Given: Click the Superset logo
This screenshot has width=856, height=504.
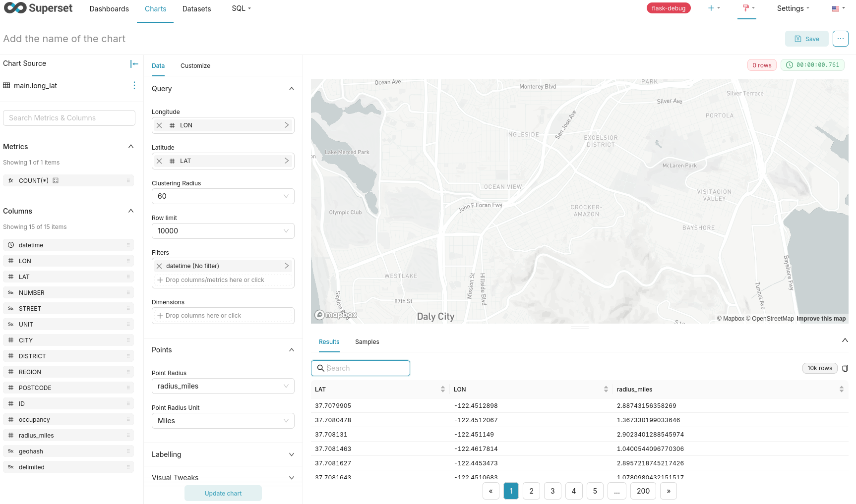Looking at the screenshot, I should (x=38, y=8).
